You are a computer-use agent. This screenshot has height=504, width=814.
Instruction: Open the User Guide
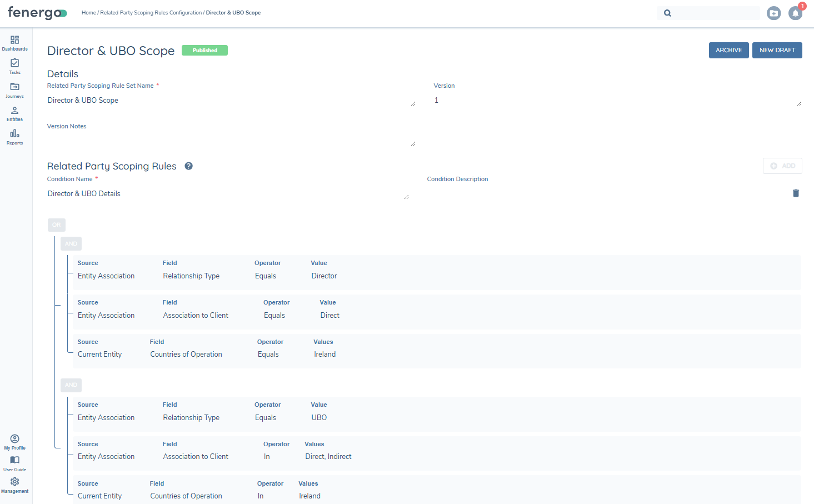tap(14, 463)
